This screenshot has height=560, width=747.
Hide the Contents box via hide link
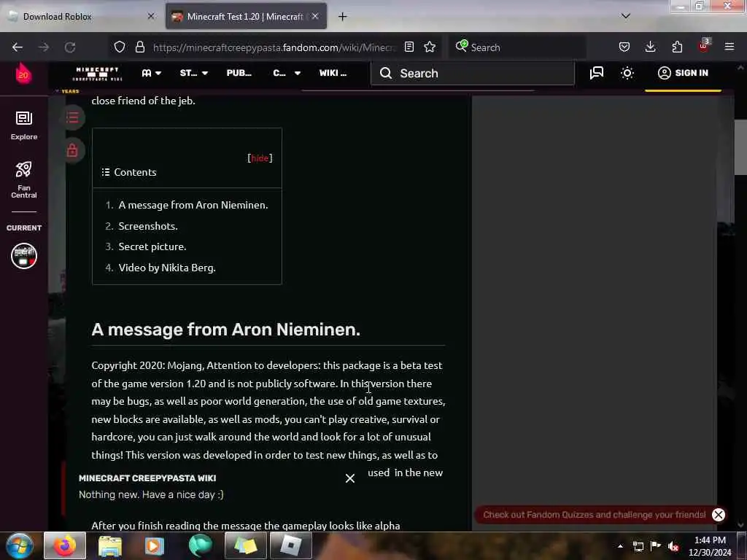pyautogui.click(x=260, y=158)
